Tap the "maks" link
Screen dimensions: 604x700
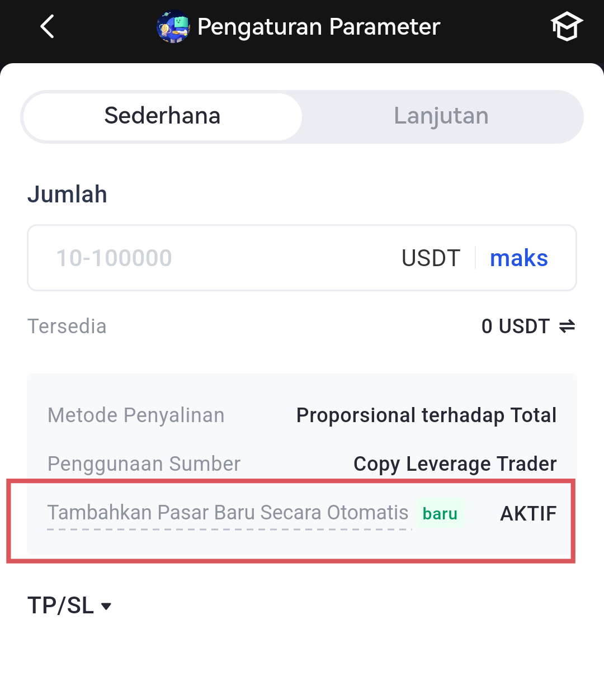point(518,258)
